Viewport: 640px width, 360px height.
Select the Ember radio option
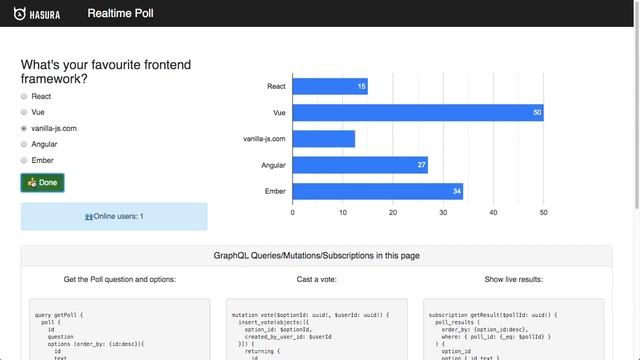click(x=24, y=160)
